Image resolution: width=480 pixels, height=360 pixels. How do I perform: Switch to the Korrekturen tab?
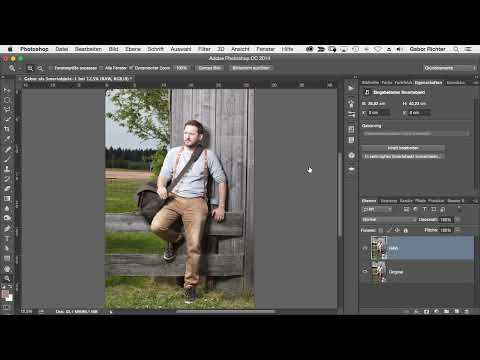[456, 83]
